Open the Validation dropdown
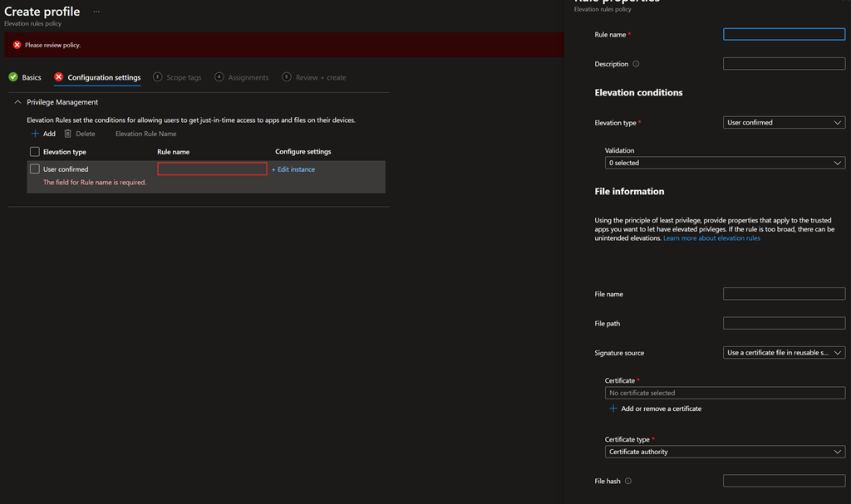Screen dimensions: 851x504 [725, 164]
